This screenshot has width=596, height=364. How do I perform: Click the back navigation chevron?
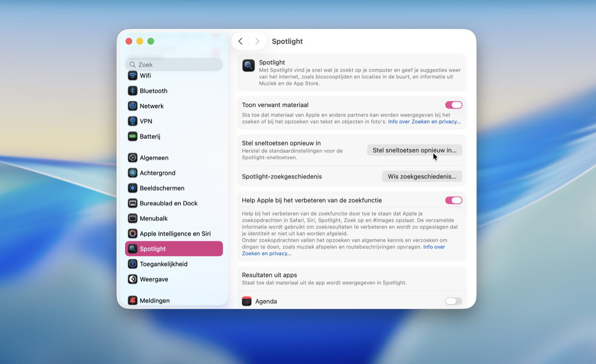(241, 41)
